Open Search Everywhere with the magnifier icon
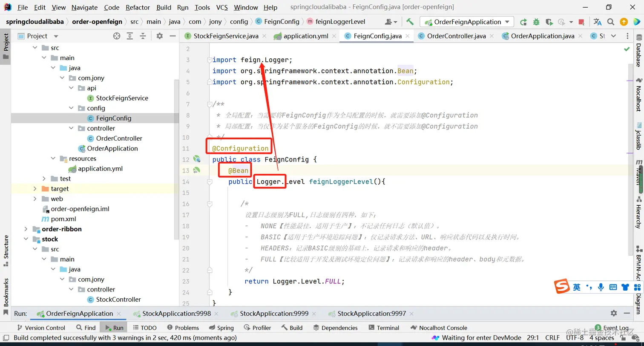 tap(611, 22)
